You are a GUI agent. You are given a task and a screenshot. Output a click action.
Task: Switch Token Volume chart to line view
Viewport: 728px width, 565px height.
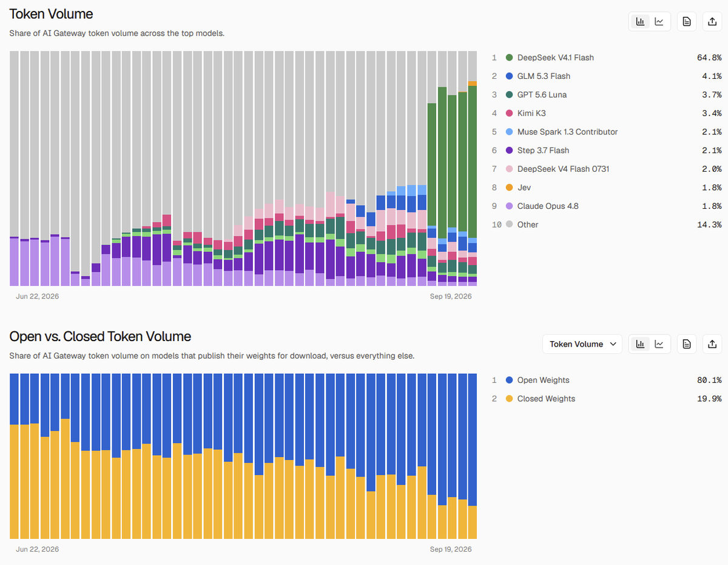(x=659, y=22)
